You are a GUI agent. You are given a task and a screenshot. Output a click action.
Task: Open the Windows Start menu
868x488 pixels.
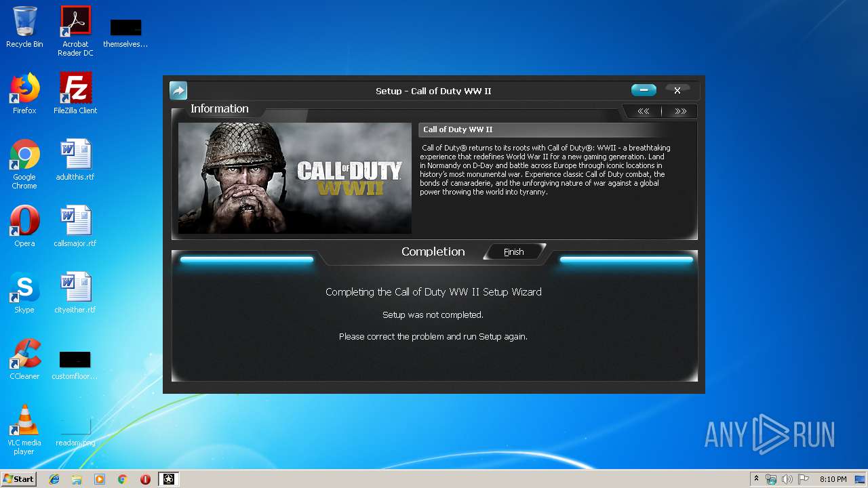pos(19,479)
